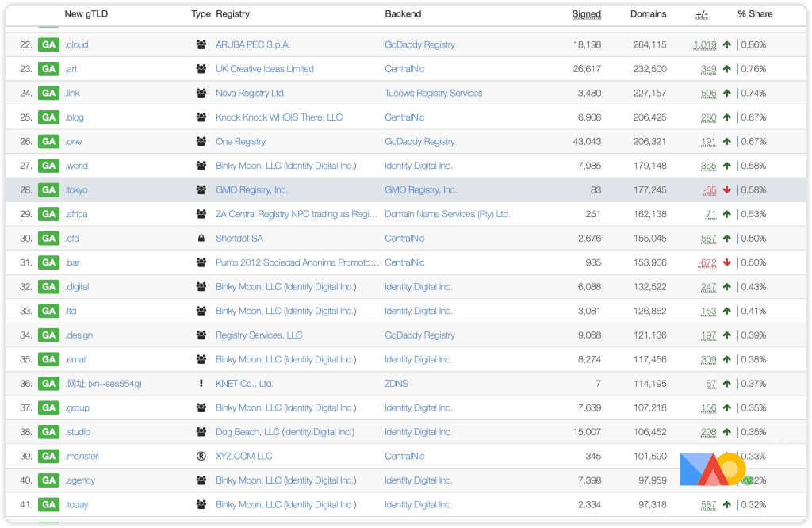Viewport: 812px width, 528px height.
Task: Click the group type icon in .cloud row
Action: (x=201, y=45)
